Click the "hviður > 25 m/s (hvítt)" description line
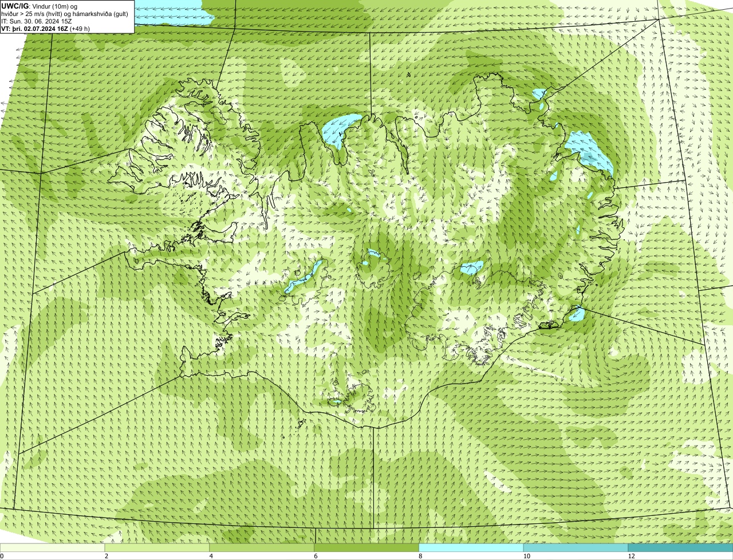This screenshot has height=560, width=733. click(65, 14)
